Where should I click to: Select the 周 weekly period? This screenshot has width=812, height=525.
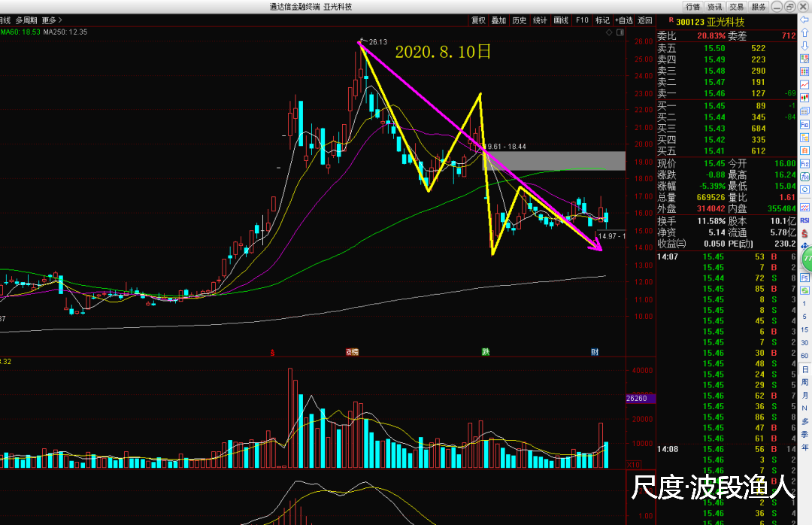[x=804, y=382]
